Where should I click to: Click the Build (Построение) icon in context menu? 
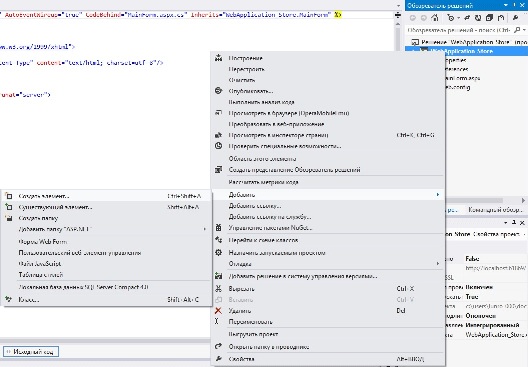219,58
